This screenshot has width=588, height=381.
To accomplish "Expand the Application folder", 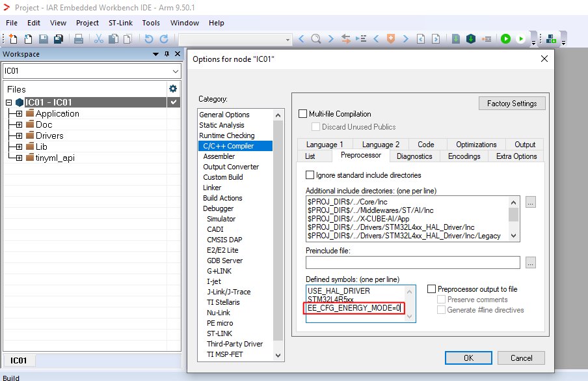I will click(19, 113).
